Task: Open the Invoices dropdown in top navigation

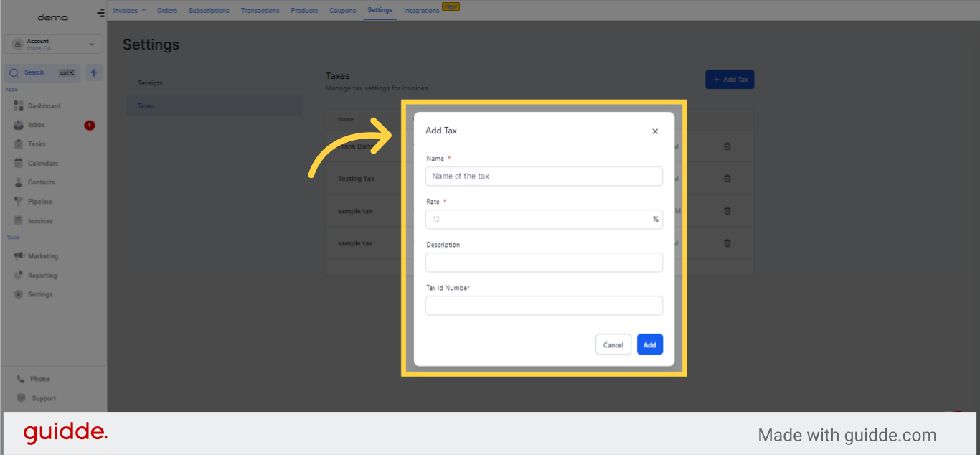Action: click(x=129, y=10)
